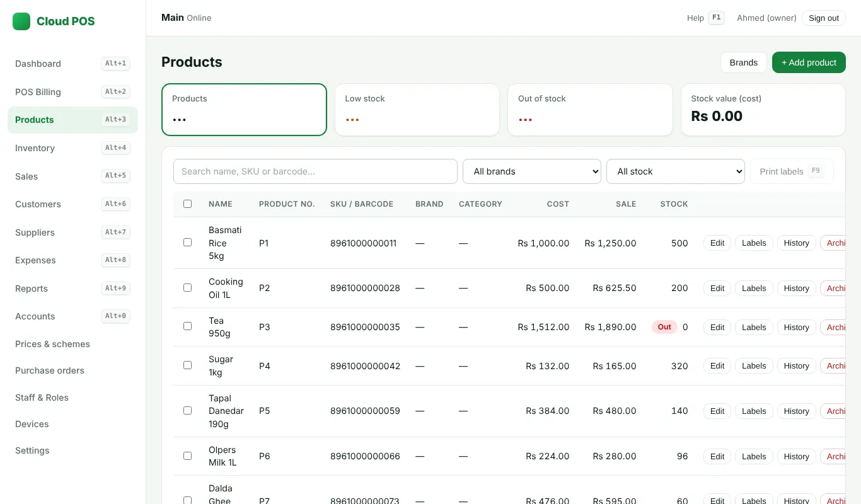Select the Low stock summary card
861x504 pixels.
click(x=417, y=110)
